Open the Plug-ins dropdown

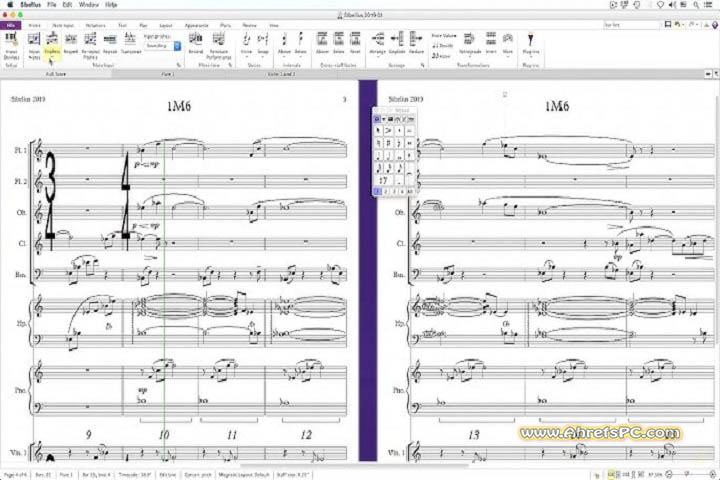pos(530,45)
